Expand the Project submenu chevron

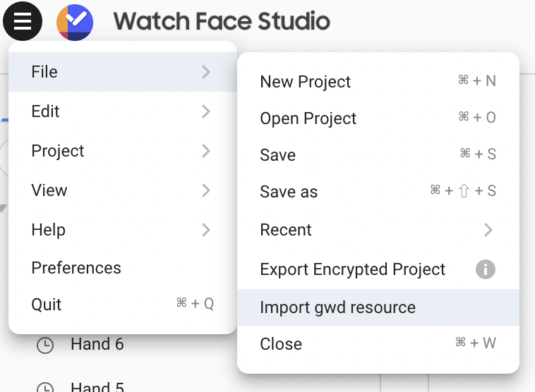click(x=205, y=151)
